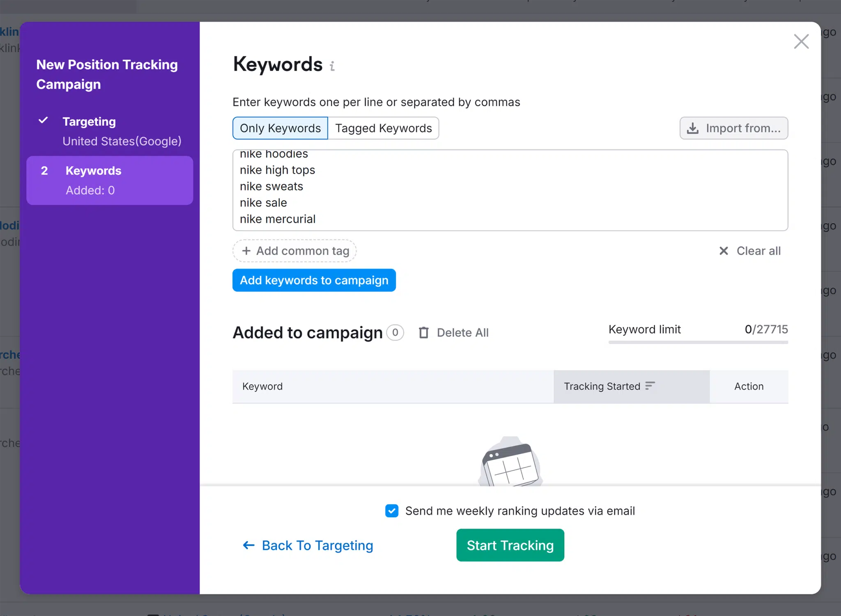The height and width of the screenshot is (616, 841).
Task: Click the keyword limit progress bar
Action: click(698, 342)
